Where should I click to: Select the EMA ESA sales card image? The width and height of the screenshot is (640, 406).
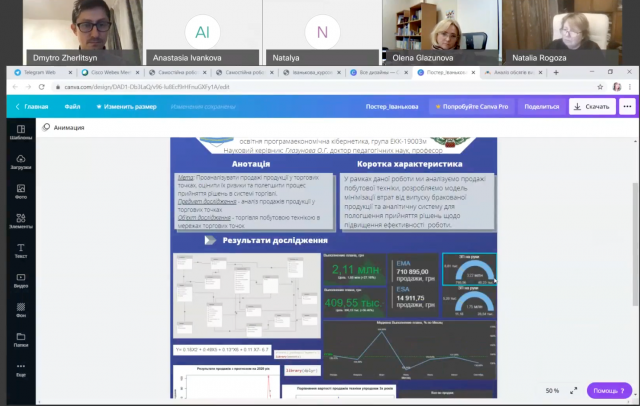413,285
